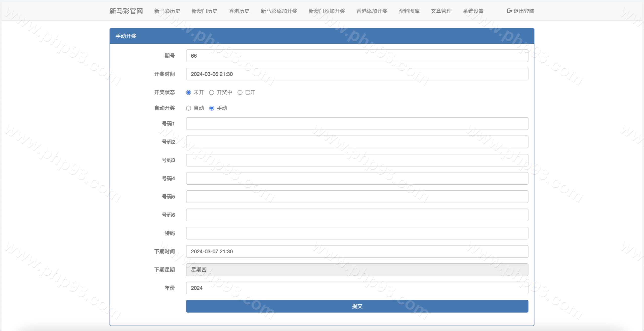Select the 未开 draw status radio
This screenshot has height=331, width=644.
[188, 93]
